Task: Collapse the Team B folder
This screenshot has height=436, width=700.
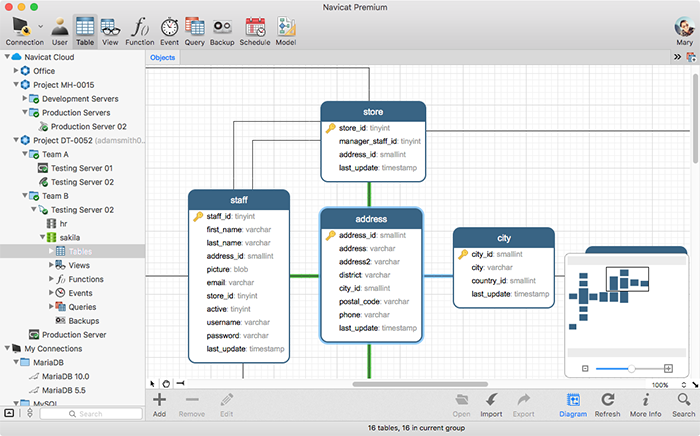Action: pyautogui.click(x=25, y=195)
